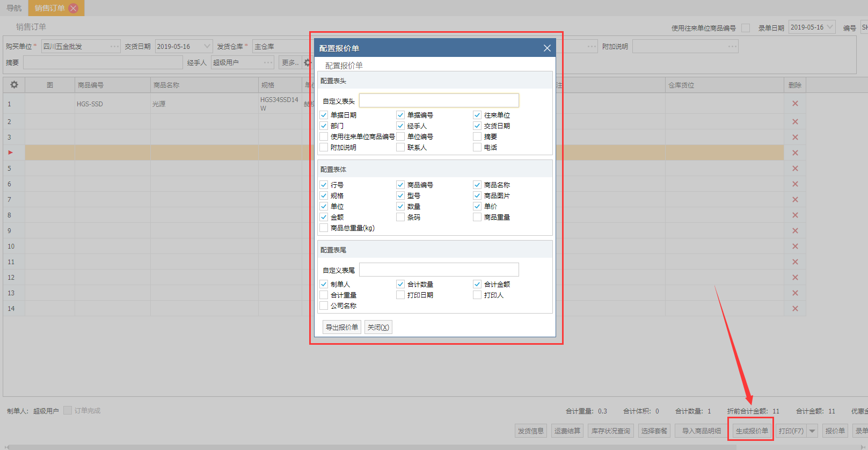Image resolution: width=868 pixels, height=450 pixels.
Task: Click 导入商品明细 button
Action: coord(702,431)
